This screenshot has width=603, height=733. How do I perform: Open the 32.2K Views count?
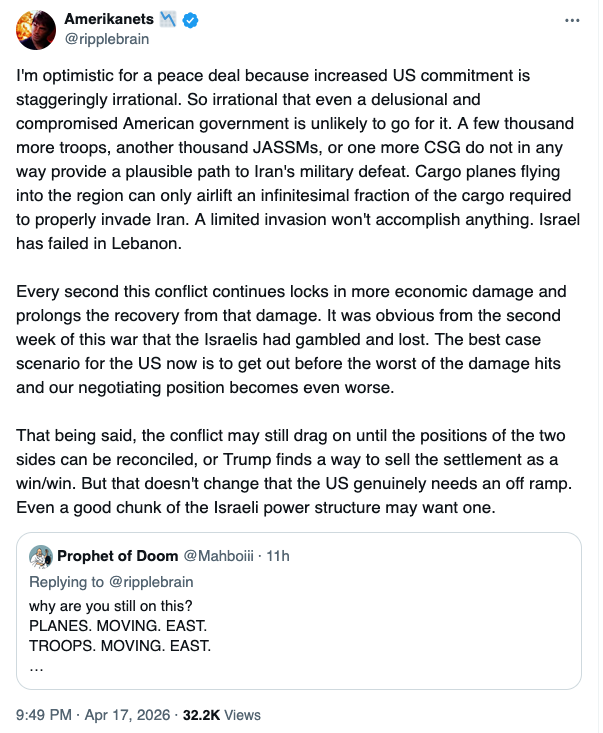point(226,714)
